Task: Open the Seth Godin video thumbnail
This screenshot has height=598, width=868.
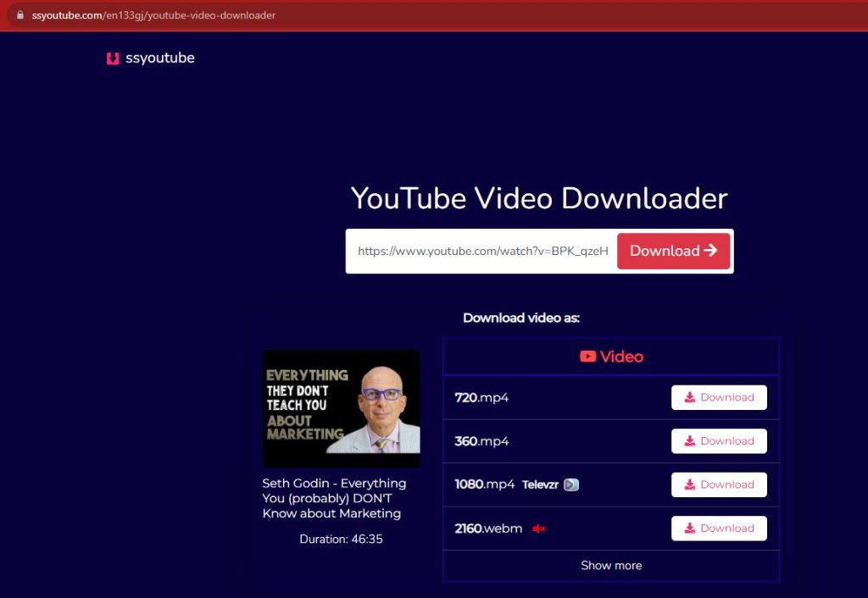Action: click(x=341, y=408)
